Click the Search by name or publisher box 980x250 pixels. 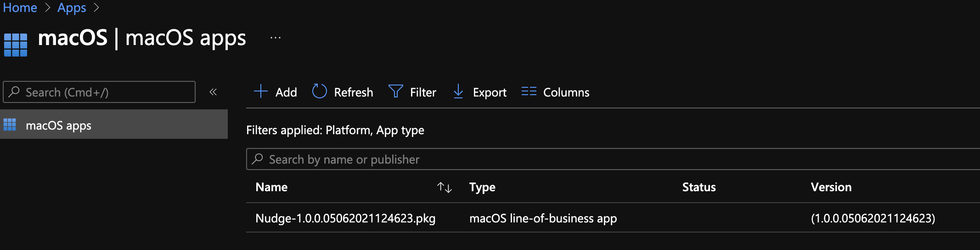tap(597, 159)
